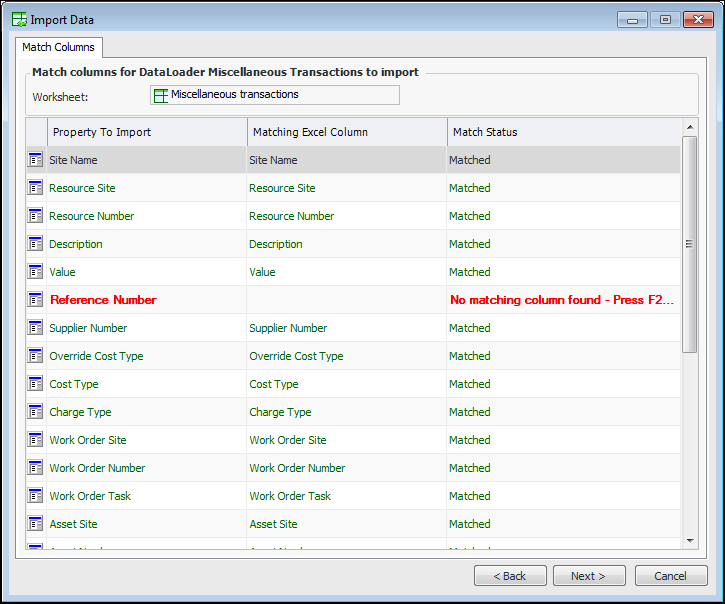This screenshot has width=725, height=604.
Task: Go back with the Back button
Action: point(510,576)
